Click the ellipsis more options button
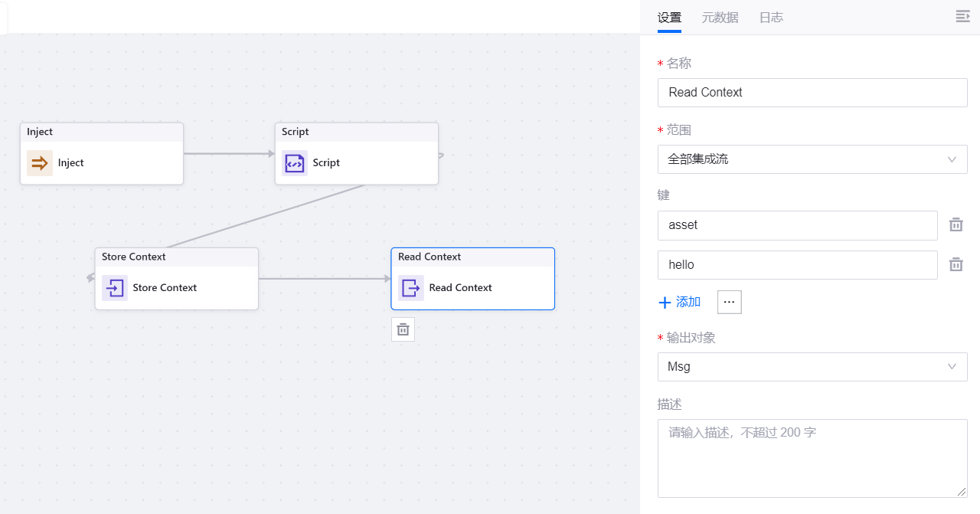The width and height of the screenshot is (980, 514). [729, 303]
